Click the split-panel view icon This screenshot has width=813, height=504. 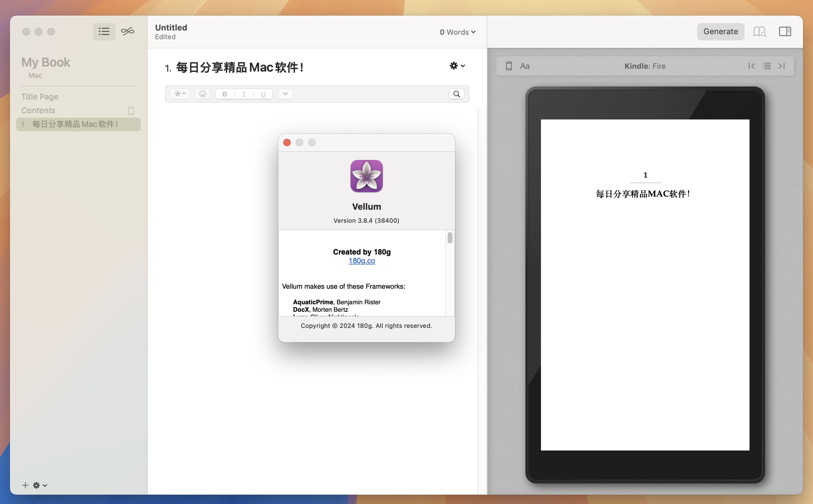tap(785, 31)
